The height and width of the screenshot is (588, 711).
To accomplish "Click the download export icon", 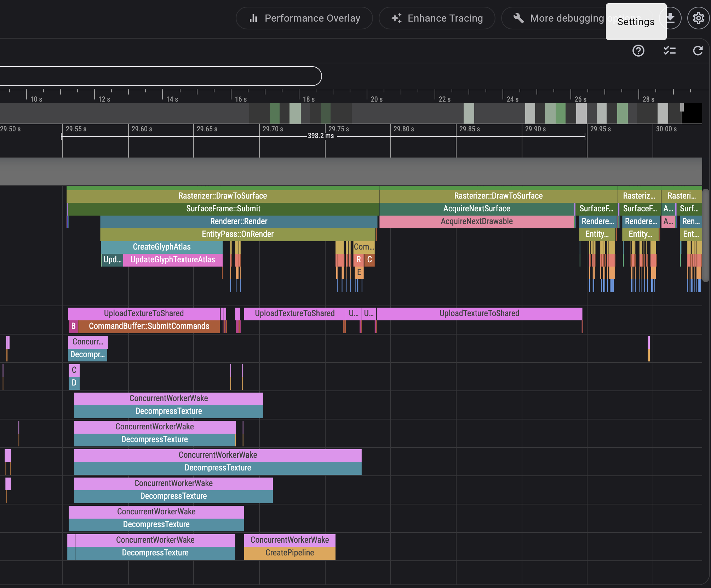I will (x=671, y=18).
